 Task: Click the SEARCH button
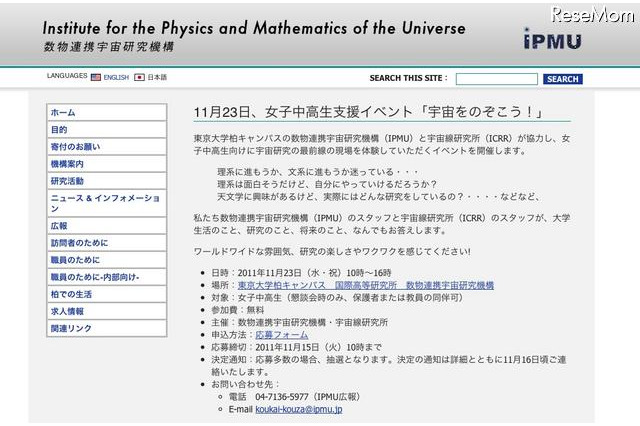[562, 79]
